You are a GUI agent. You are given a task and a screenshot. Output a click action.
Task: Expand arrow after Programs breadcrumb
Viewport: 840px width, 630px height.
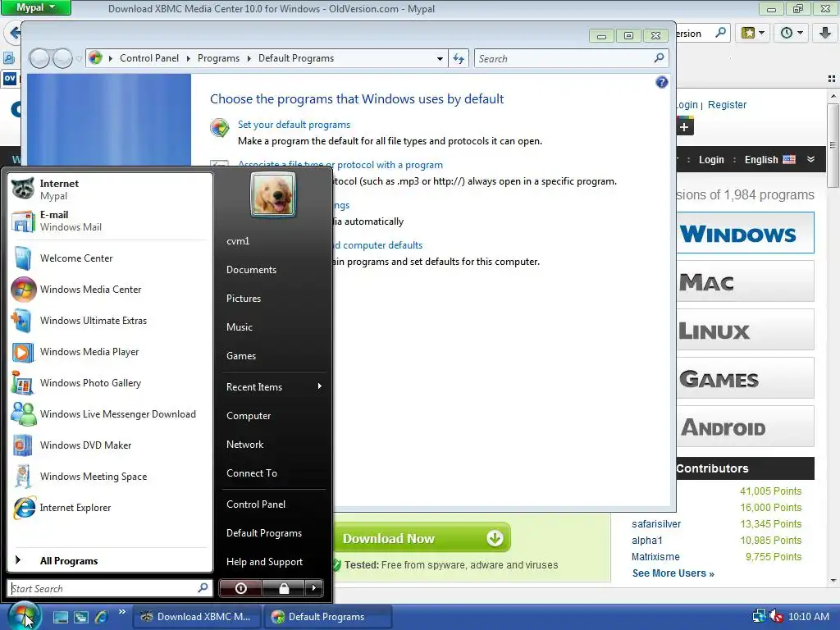tap(249, 58)
